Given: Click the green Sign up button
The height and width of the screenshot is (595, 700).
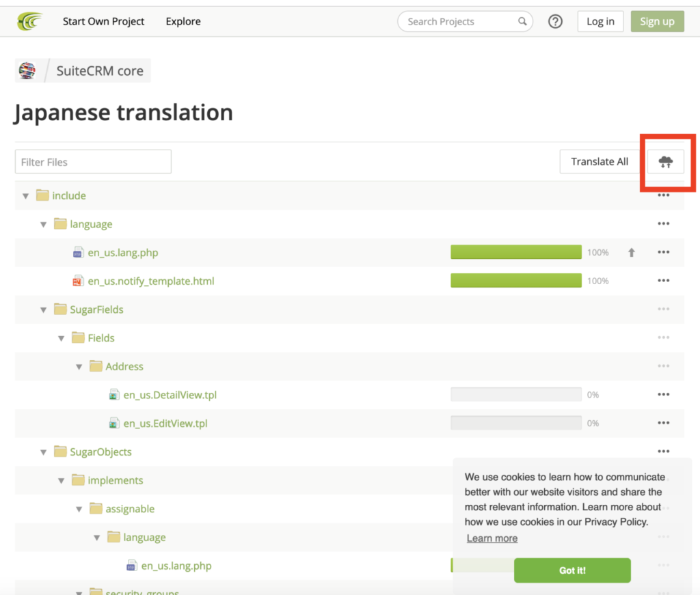Looking at the screenshot, I should (x=657, y=21).
